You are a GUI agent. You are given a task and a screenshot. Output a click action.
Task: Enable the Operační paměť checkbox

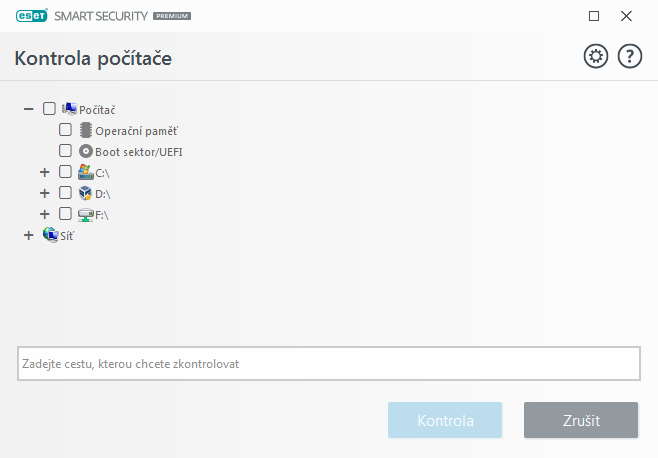pyautogui.click(x=65, y=130)
